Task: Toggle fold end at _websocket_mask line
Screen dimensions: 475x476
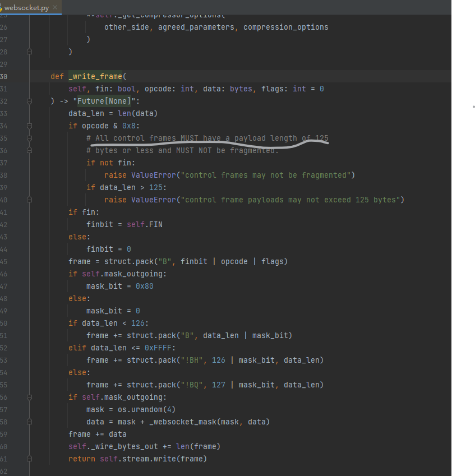Action: [x=30, y=422]
